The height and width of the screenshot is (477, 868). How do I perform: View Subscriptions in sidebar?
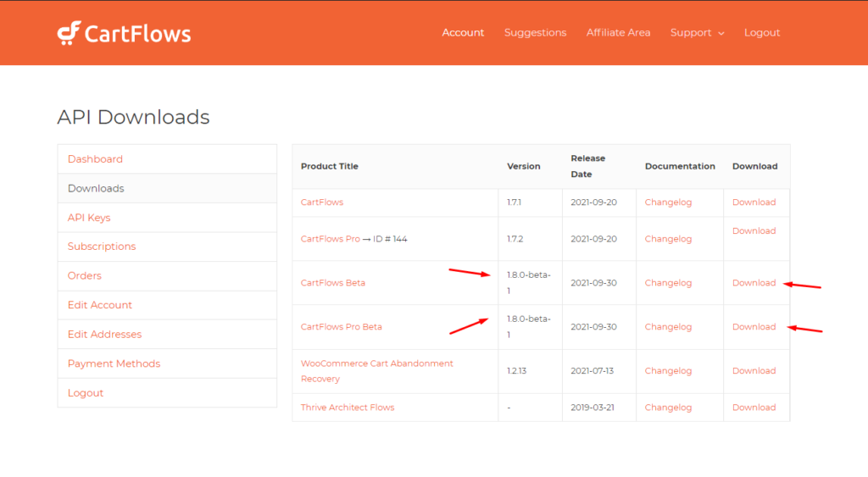click(102, 247)
